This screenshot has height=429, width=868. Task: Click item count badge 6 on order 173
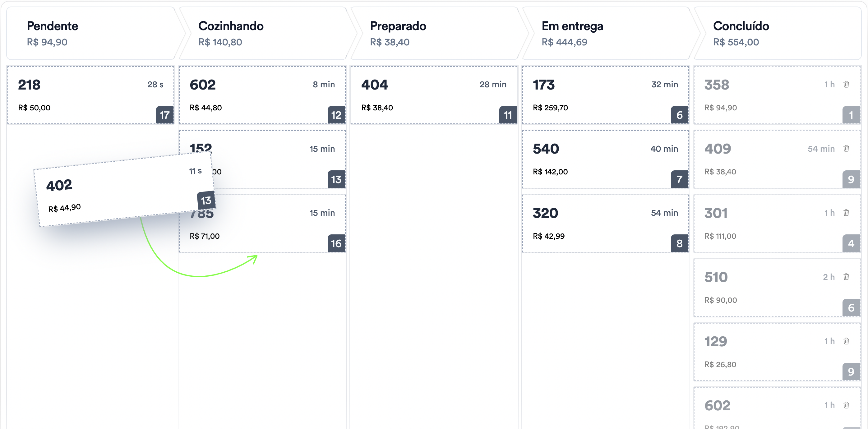679,115
